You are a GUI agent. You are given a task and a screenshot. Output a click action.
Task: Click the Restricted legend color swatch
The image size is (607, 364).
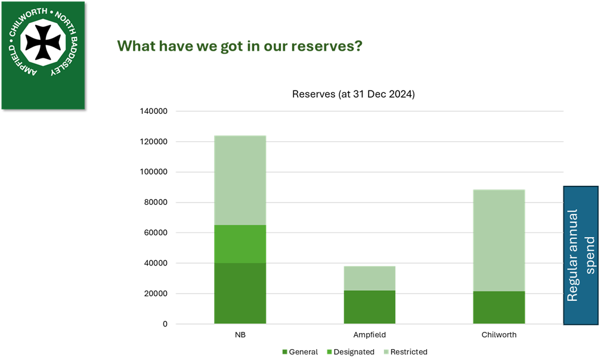tap(385, 352)
